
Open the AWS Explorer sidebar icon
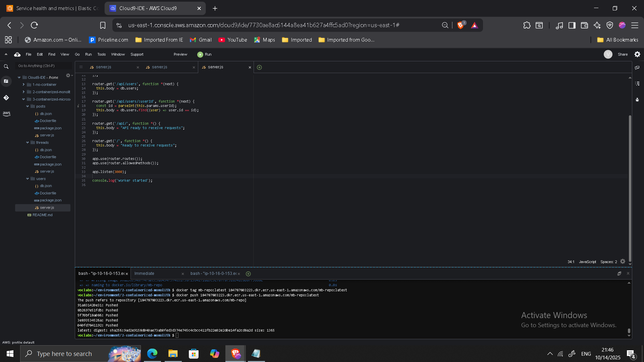point(6,114)
